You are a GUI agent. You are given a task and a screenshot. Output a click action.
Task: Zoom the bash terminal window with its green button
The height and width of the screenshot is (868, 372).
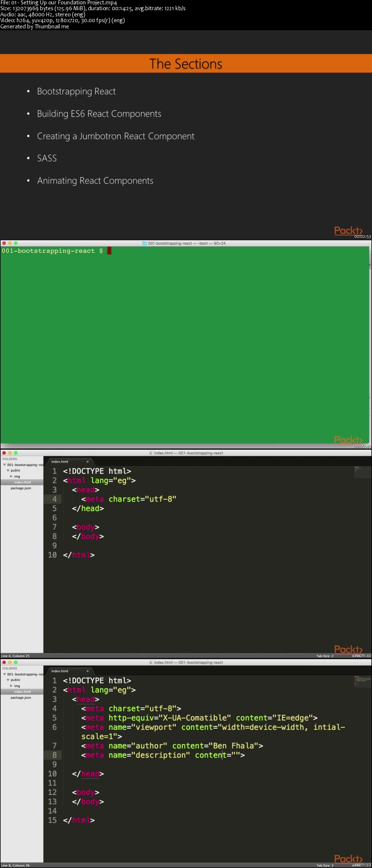click(x=16, y=243)
